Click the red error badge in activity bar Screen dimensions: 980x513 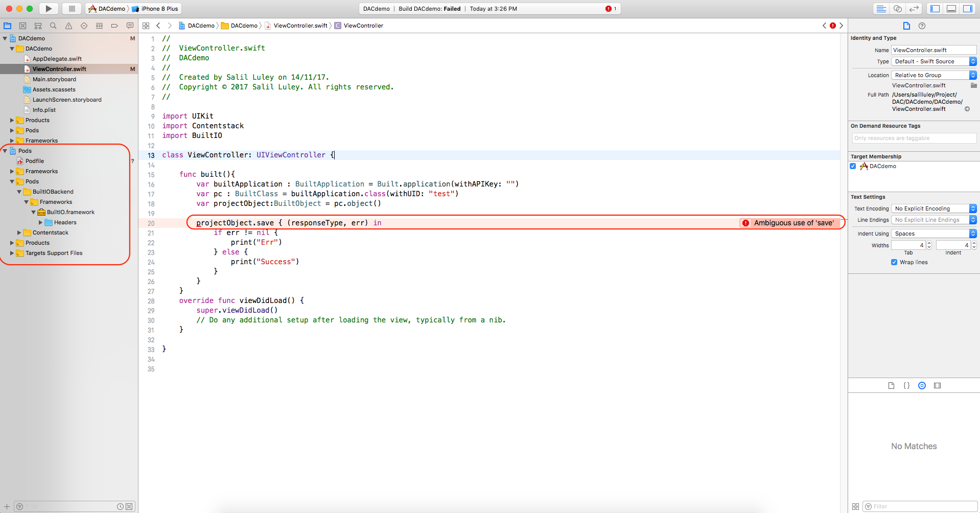click(x=608, y=9)
